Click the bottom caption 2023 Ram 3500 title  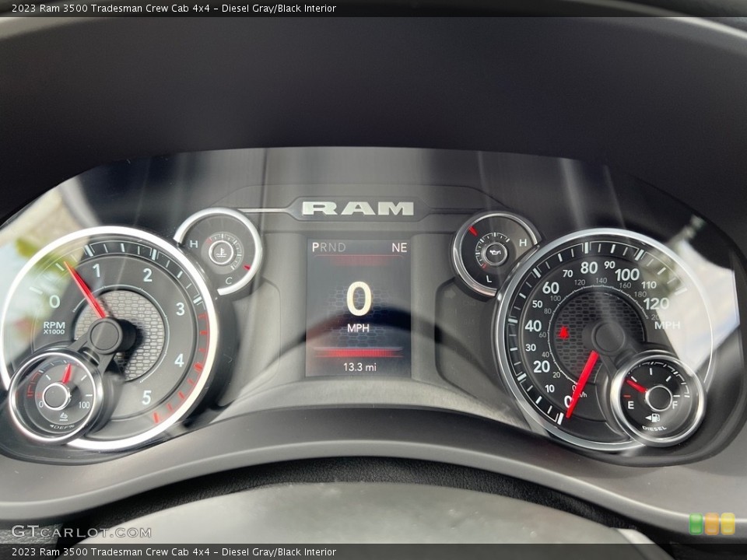point(174,552)
